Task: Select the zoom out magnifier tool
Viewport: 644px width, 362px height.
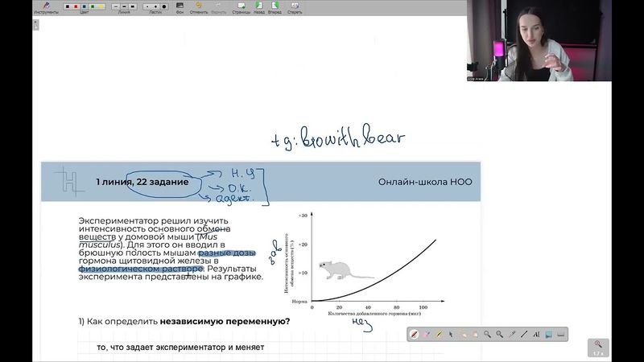Action: pos(499,335)
